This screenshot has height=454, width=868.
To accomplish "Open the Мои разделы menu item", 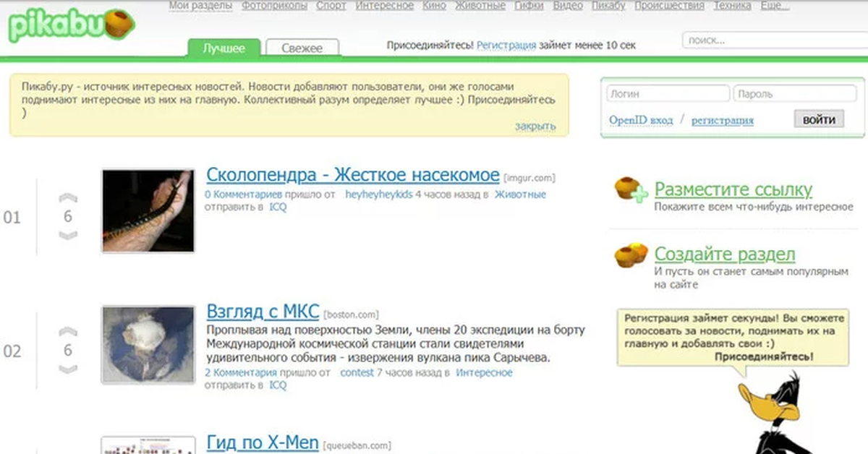I will pyautogui.click(x=200, y=6).
